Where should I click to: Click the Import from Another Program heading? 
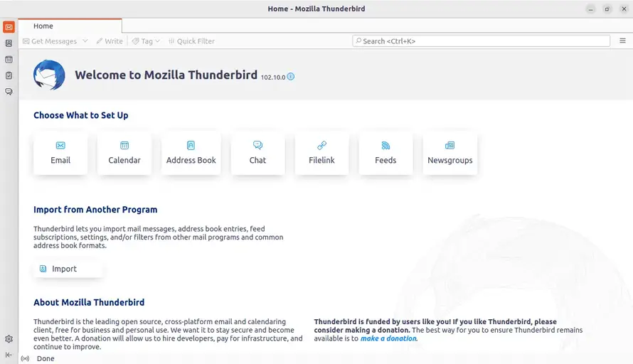coord(95,210)
